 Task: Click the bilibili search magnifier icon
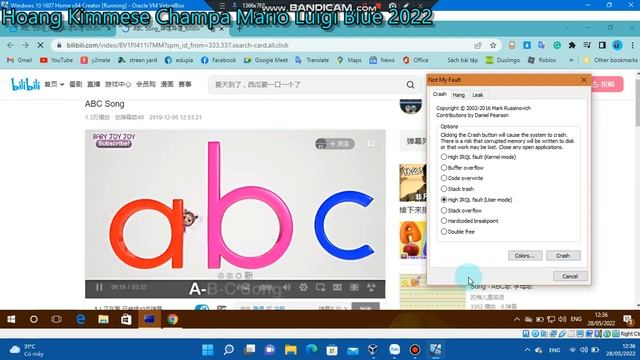click(x=411, y=84)
